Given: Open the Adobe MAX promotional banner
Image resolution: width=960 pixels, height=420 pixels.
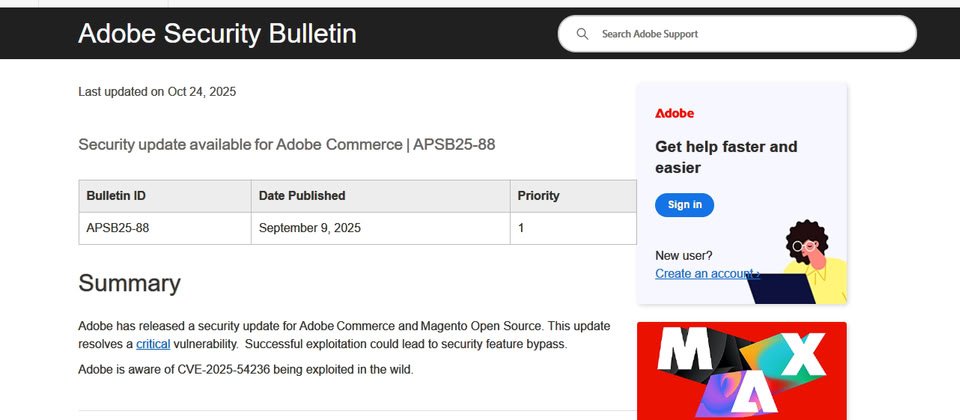Looking at the screenshot, I should (x=741, y=370).
